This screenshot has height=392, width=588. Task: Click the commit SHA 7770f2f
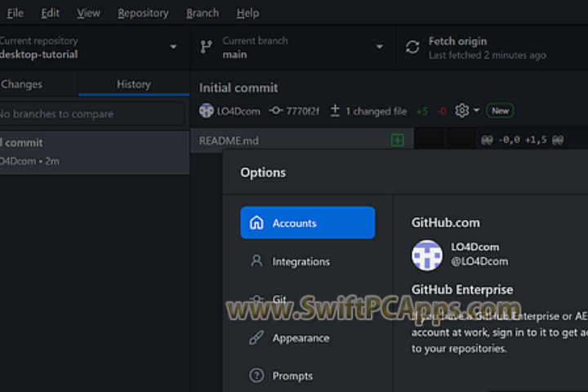click(302, 111)
